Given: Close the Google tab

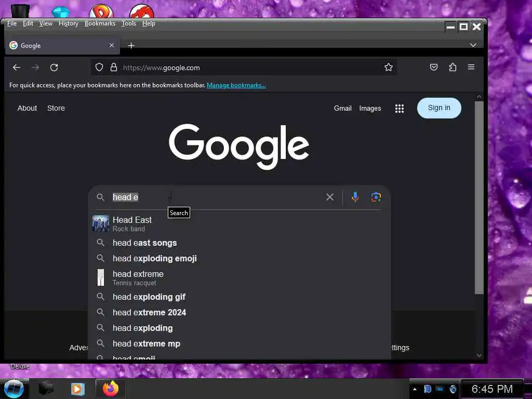Looking at the screenshot, I should (112, 45).
